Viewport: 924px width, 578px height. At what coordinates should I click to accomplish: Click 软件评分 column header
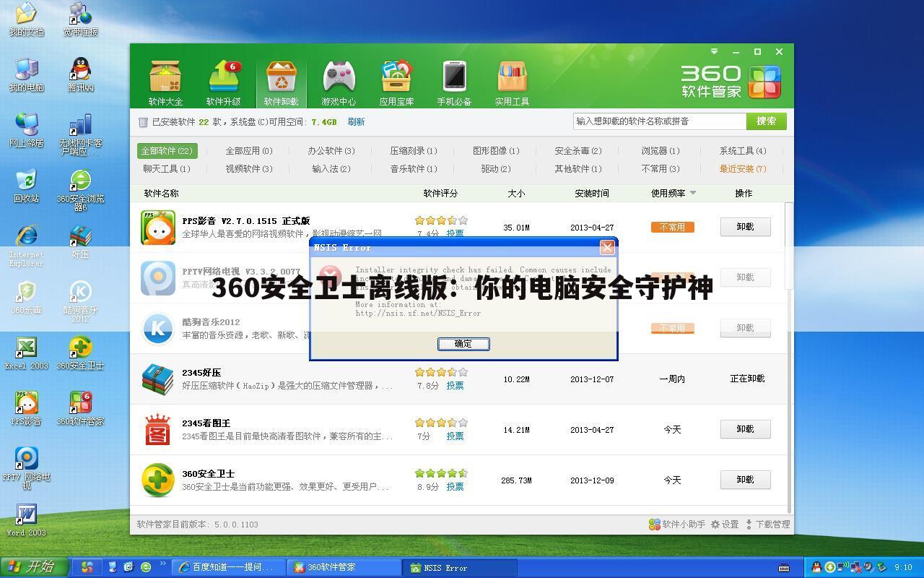(x=440, y=194)
